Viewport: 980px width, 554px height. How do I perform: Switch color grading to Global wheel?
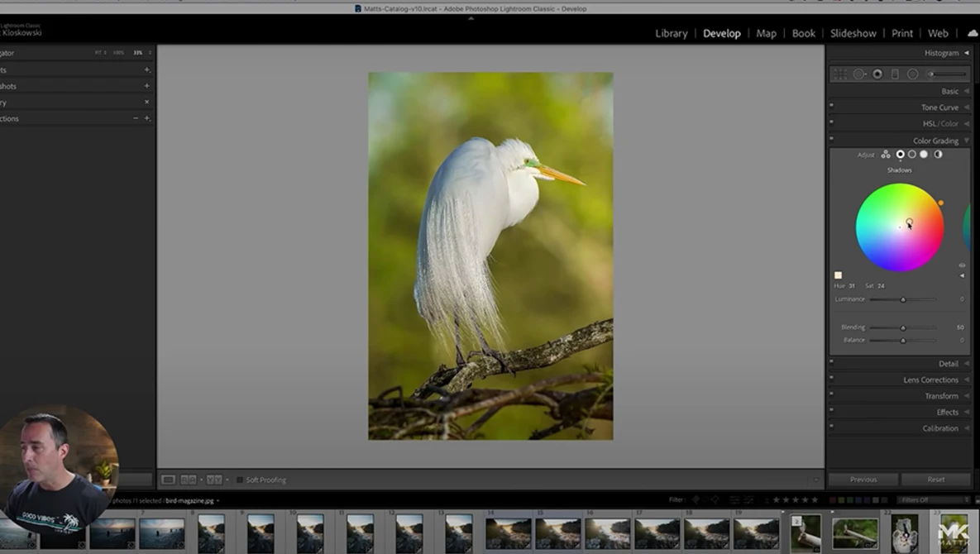[938, 155]
